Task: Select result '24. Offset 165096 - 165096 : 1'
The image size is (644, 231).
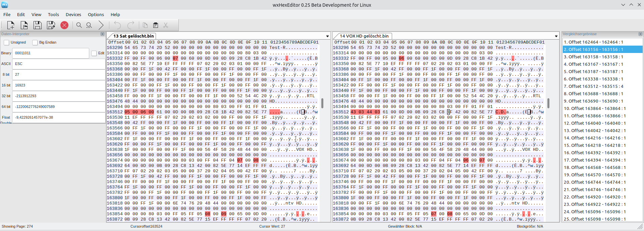Action: (602, 212)
